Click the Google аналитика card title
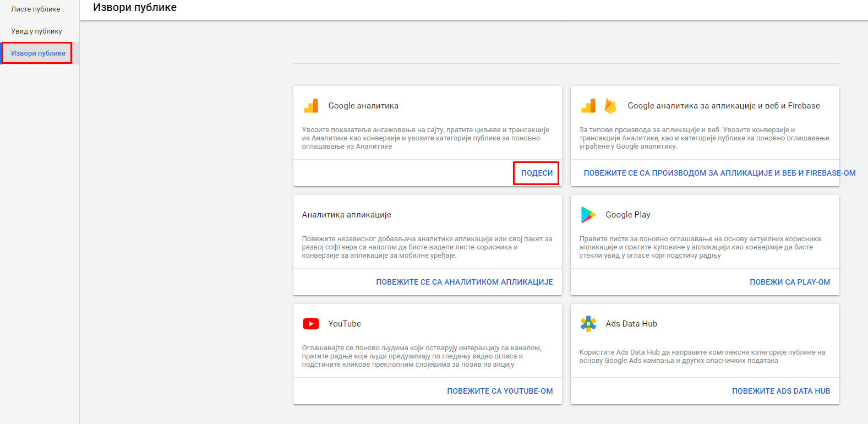Viewport: 868px width, 424px height. (363, 106)
